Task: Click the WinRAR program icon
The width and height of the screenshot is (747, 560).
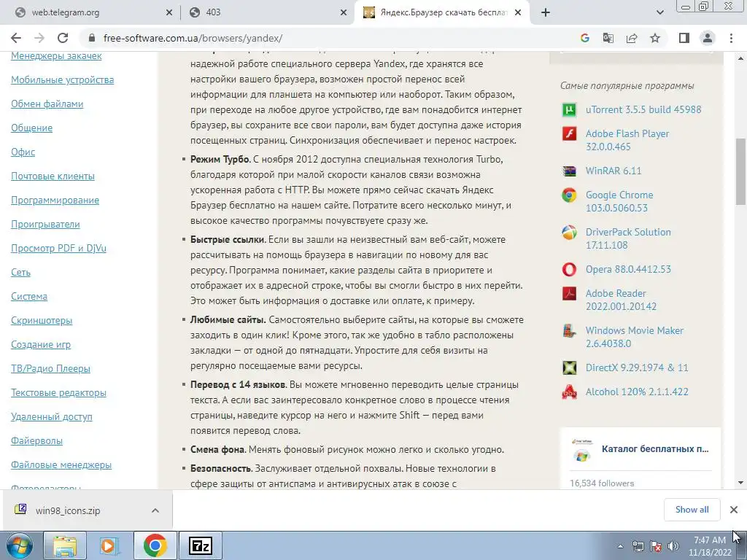Action: [x=569, y=171]
